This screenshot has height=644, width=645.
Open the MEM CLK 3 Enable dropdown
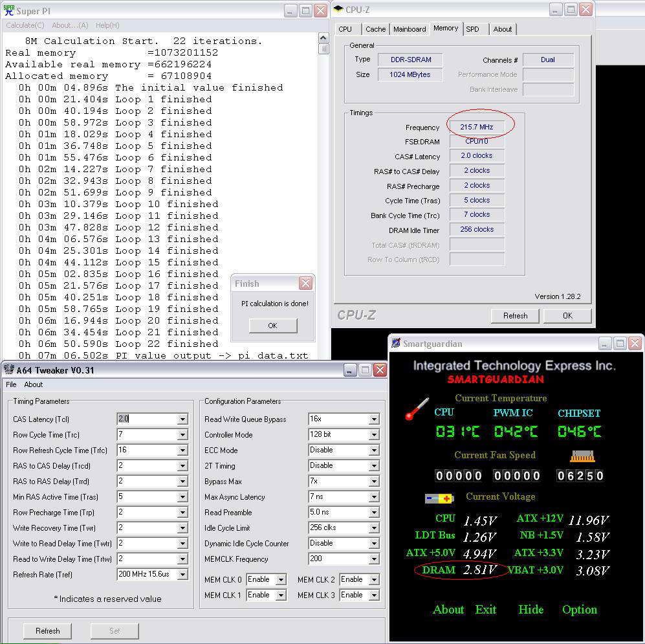point(374,595)
